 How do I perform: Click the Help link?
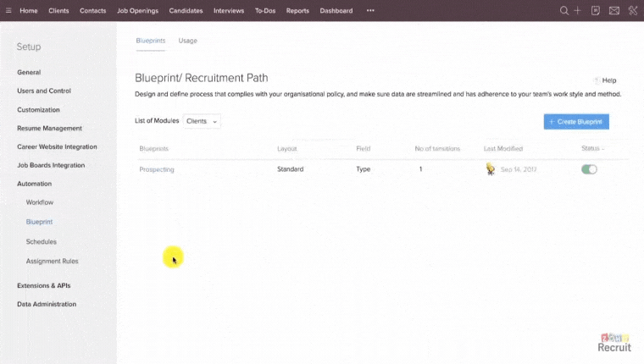pos(609,80)
